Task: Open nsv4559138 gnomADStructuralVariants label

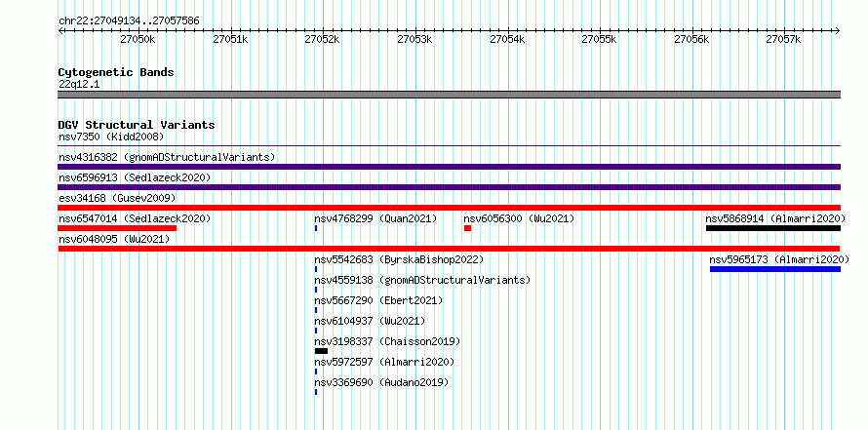Action: 422,280
